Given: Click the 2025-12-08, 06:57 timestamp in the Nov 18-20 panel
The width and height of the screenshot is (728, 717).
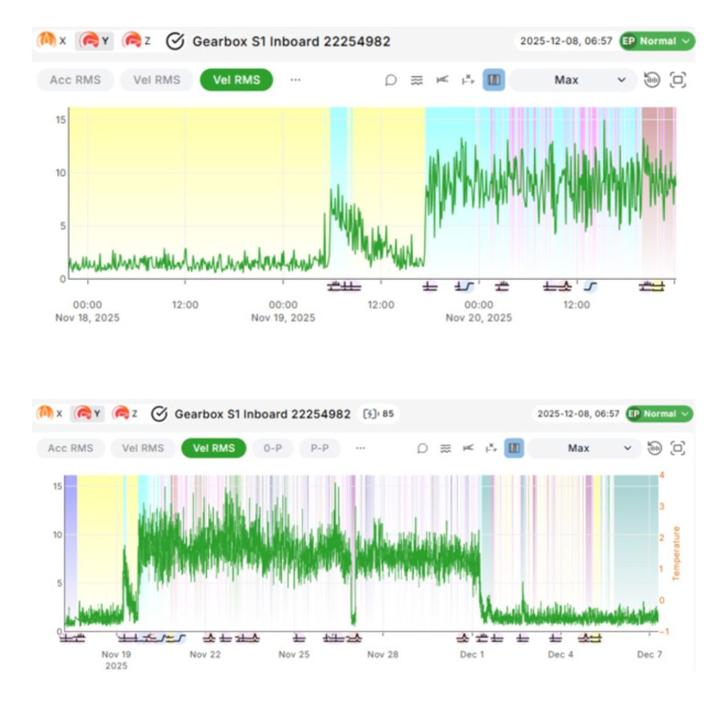Looking at the screenshot, I should (566, 41).
